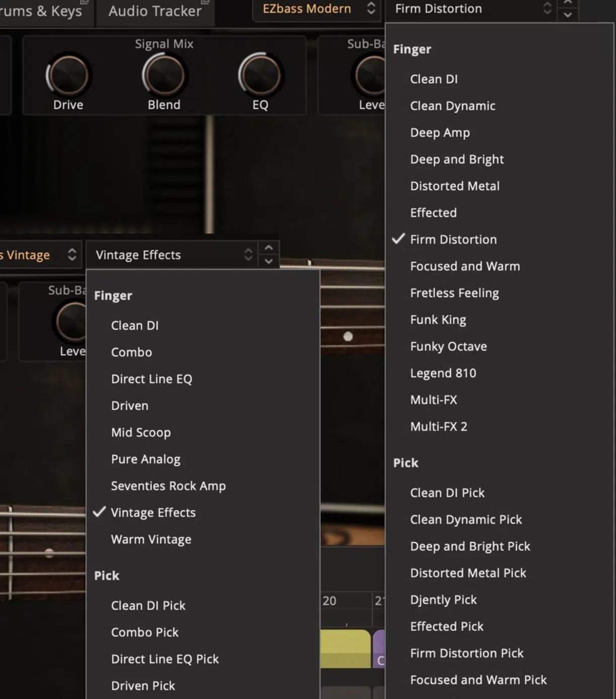Image resolution: width=616 pixels, height=699 pixels.
Task: Select the Effected finger preset
Action: click(x=500, y=213)
